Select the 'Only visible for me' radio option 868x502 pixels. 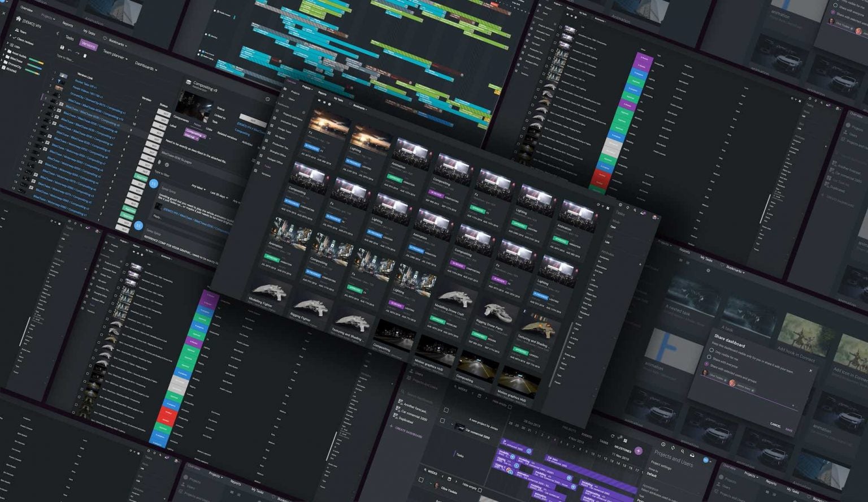tap(711, 350)
